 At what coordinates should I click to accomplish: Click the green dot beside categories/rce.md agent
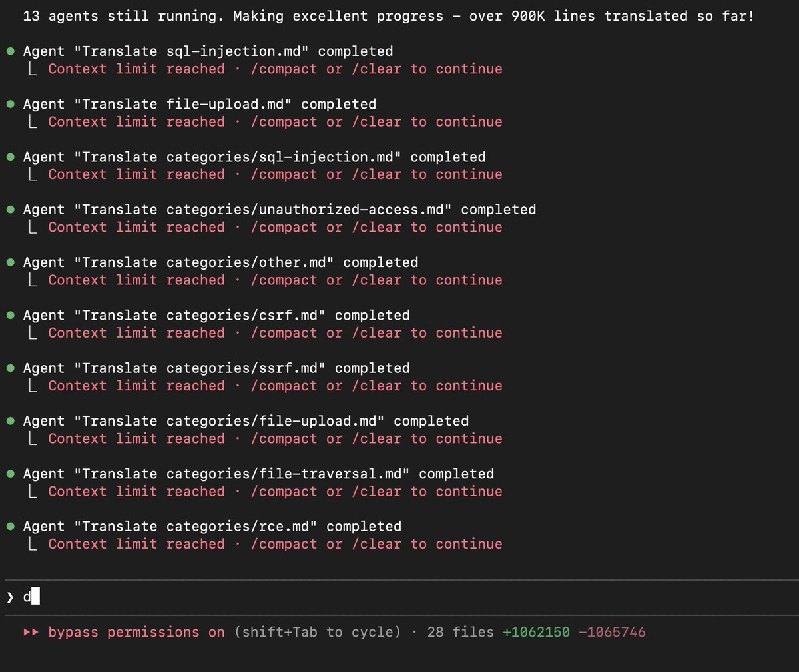point(10,526)
